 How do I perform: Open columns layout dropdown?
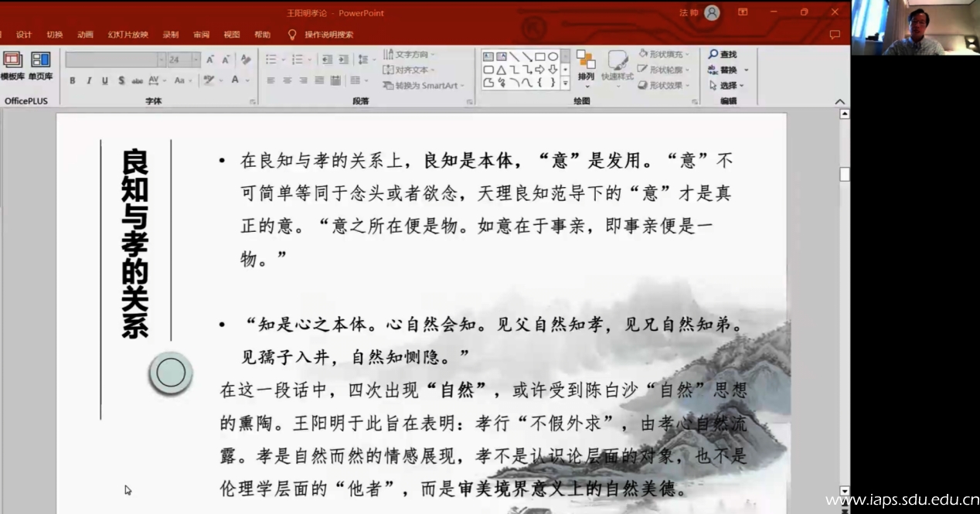coord(359,80)
